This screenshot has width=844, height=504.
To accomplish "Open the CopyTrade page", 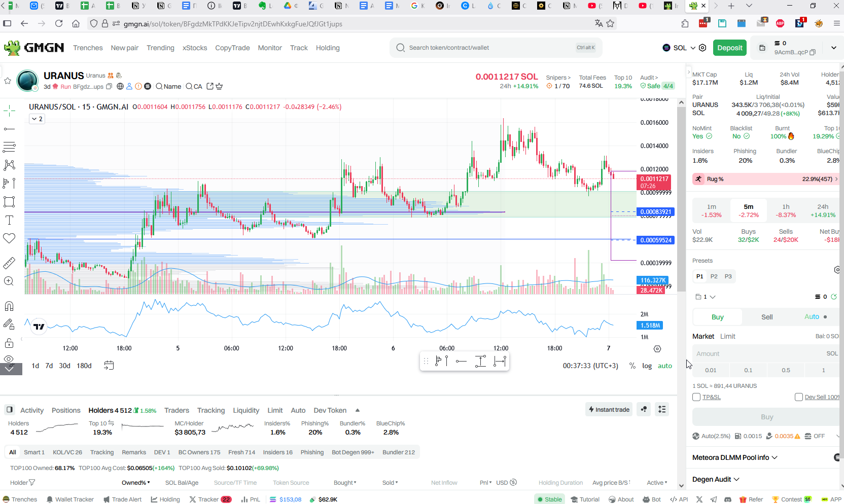I will tap(232, 48).
